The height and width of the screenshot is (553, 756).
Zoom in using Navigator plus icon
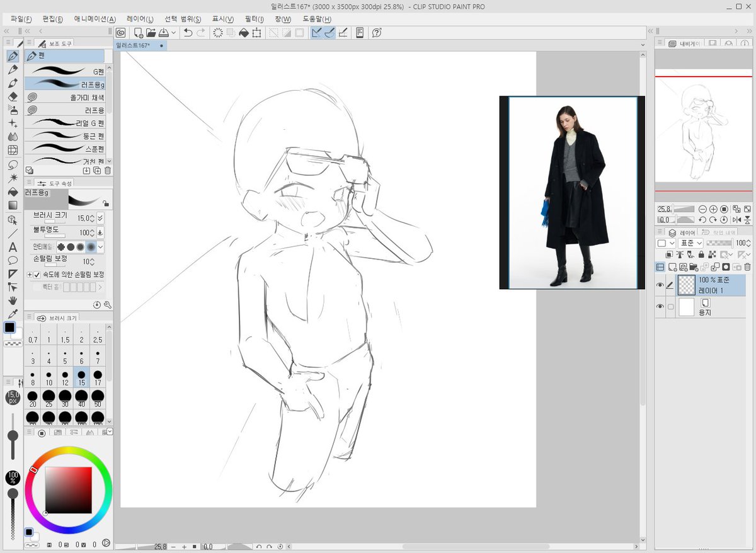pos(713,209)
